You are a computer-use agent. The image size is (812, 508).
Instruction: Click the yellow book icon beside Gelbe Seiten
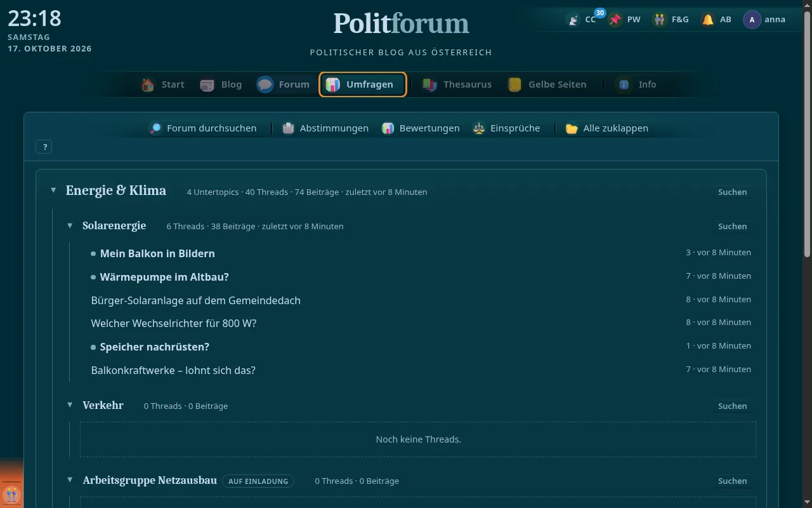[x=514, y=84]
